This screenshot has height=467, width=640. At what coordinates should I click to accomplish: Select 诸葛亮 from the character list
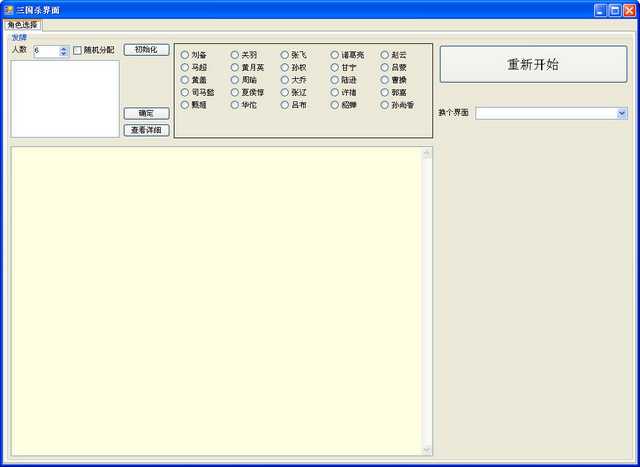pos(335,55)
